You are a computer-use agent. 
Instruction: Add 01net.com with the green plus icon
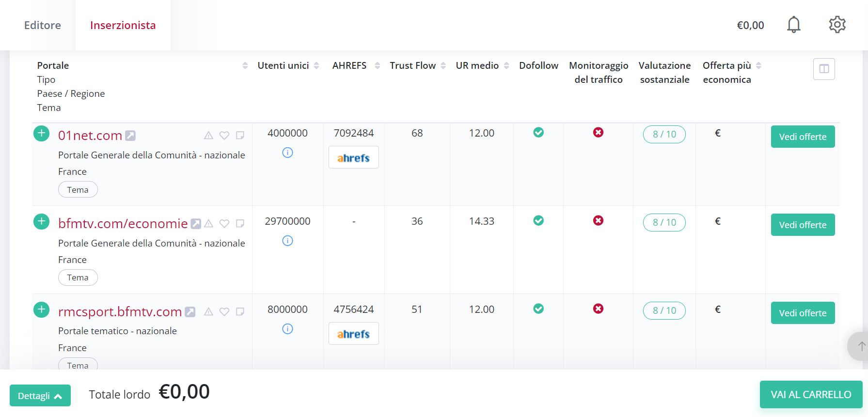coord(42,133)
